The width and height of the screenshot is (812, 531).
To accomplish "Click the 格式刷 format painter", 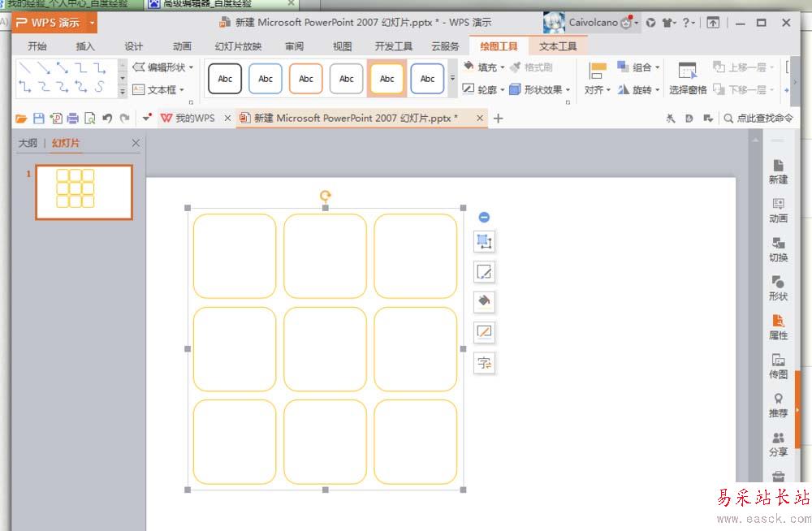I will [x=531, y=67].
